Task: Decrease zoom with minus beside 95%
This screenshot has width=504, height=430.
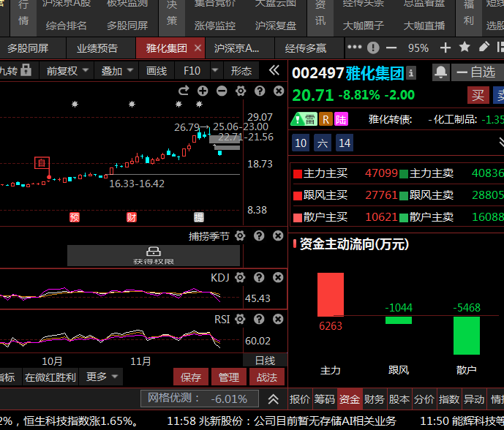Action: 391,48
